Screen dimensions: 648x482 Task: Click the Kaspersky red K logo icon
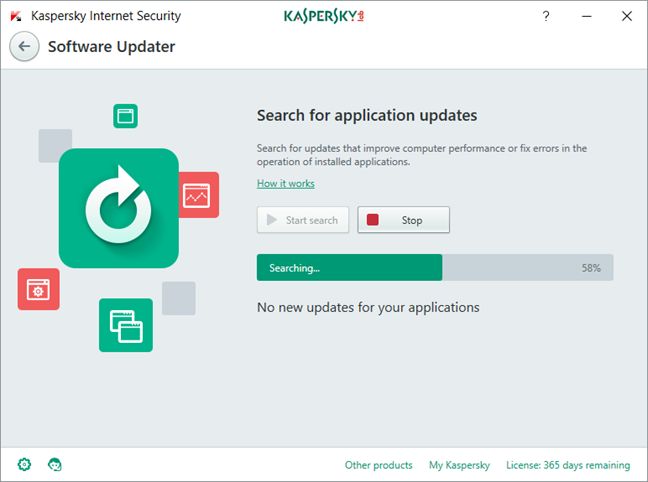click(16, 16)
